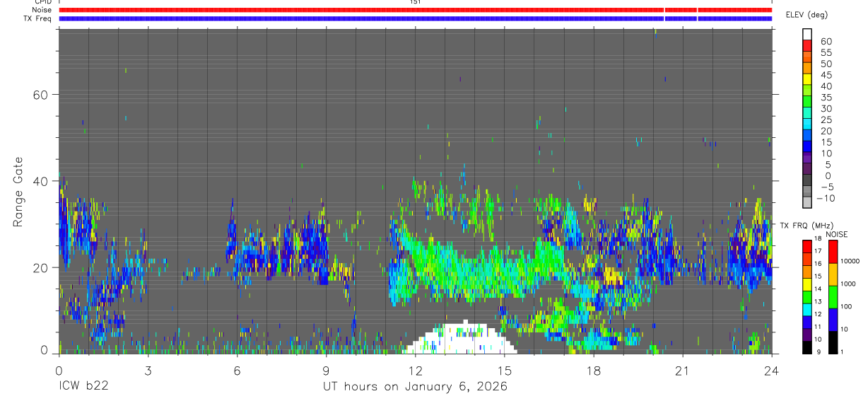Click the "-10" value on the ELEV scale

click(x=826, y=198)
